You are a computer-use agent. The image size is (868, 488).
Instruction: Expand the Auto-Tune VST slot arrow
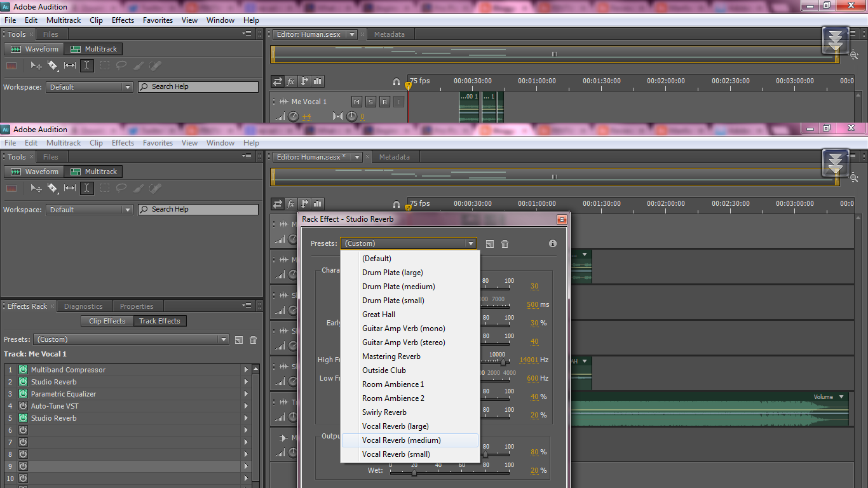(246, 406)
